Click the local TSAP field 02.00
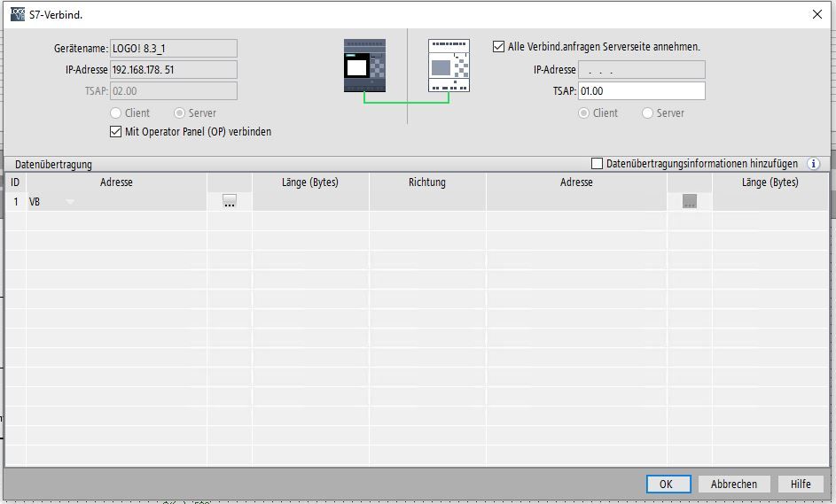This screenshot has width=836, height=504. coord(173,90)
